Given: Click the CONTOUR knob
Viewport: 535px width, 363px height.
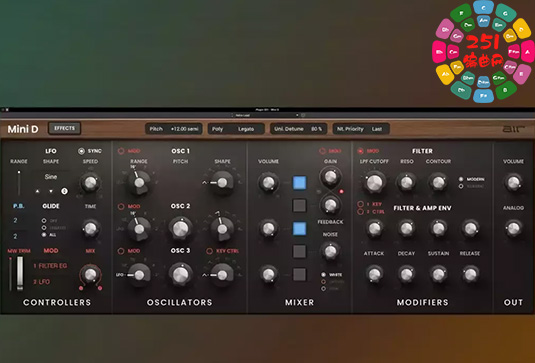Looking at the screenshot, I should coord(438,183).
